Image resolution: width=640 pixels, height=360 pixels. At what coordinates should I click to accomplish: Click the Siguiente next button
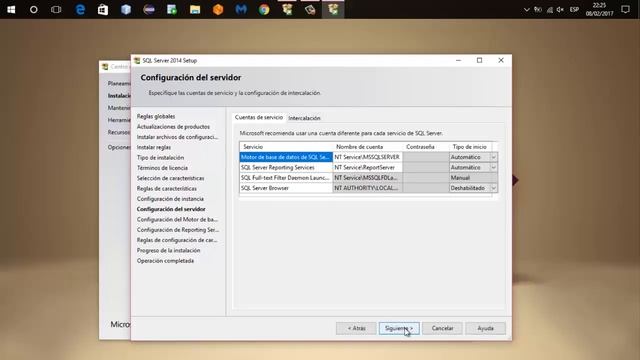399,328
